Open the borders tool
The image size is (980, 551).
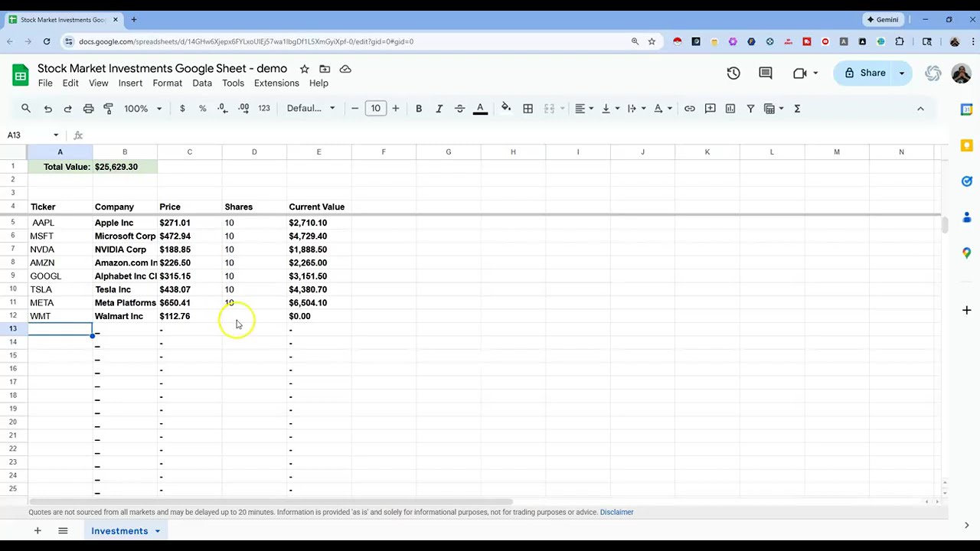coord(528,109)
